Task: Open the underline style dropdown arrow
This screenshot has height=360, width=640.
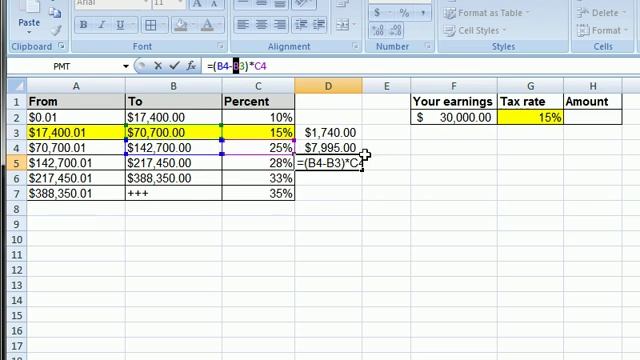Action: click(x=132, y=25)
